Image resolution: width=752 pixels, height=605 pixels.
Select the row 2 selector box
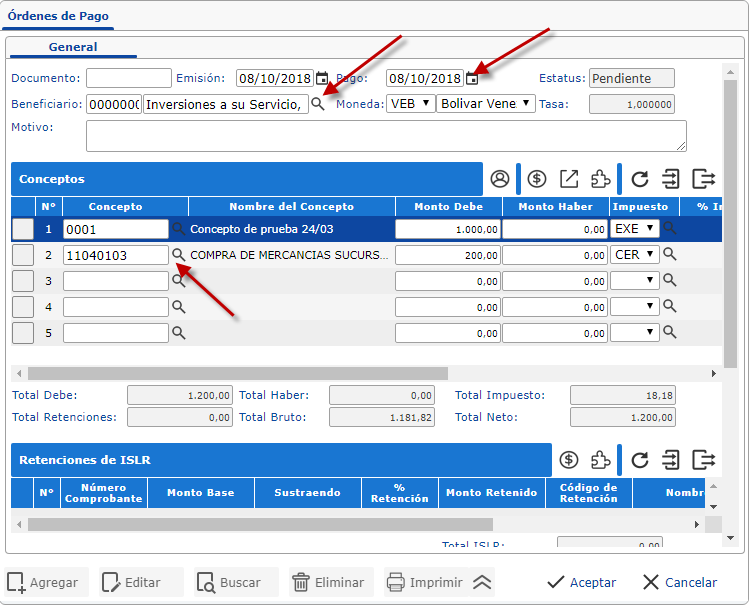22,255
